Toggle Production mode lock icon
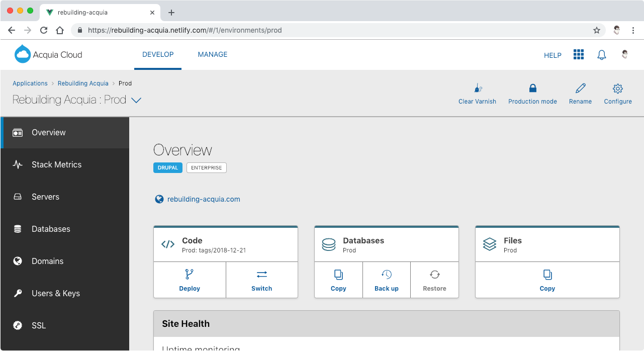Image resolution: width=644 pixels, height=351 pixels. click(x=532, y=89)
